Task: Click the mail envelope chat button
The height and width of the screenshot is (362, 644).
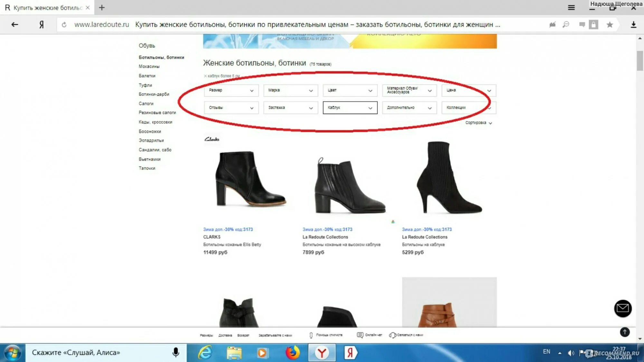Action: click(623, 308)
